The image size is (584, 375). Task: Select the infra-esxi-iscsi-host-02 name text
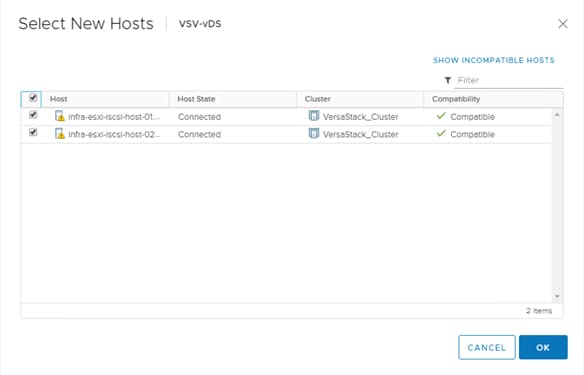point(114,134)
